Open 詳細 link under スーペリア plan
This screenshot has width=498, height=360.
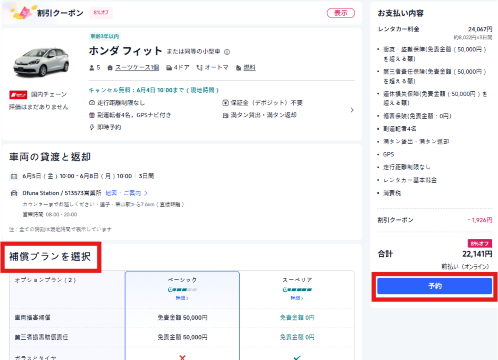pos(297,298)
